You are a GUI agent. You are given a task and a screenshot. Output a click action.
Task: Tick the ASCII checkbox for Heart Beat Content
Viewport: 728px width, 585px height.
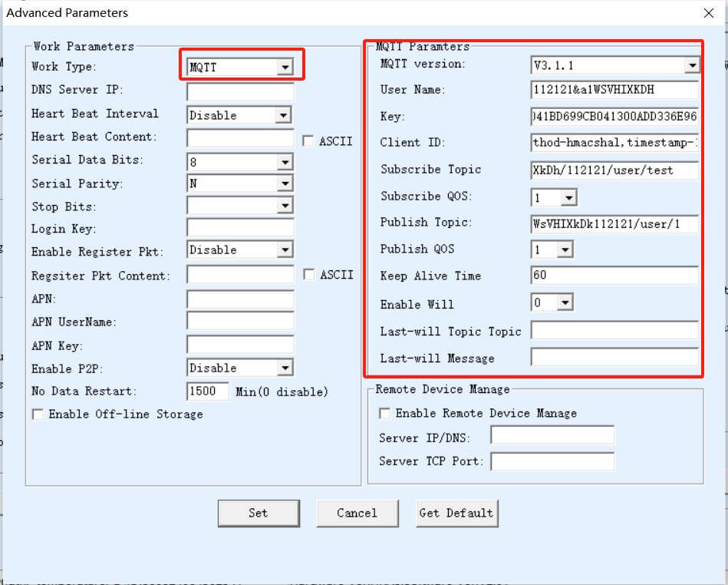tap(308, 140)
